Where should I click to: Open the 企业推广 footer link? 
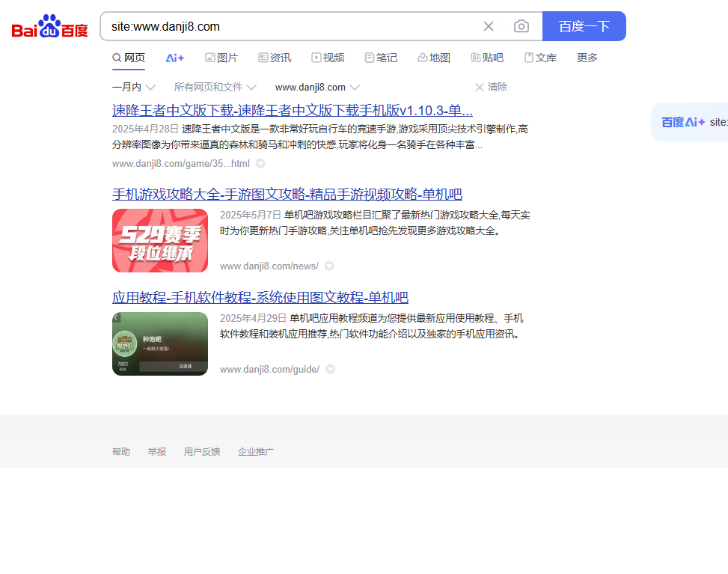point(256,452)
